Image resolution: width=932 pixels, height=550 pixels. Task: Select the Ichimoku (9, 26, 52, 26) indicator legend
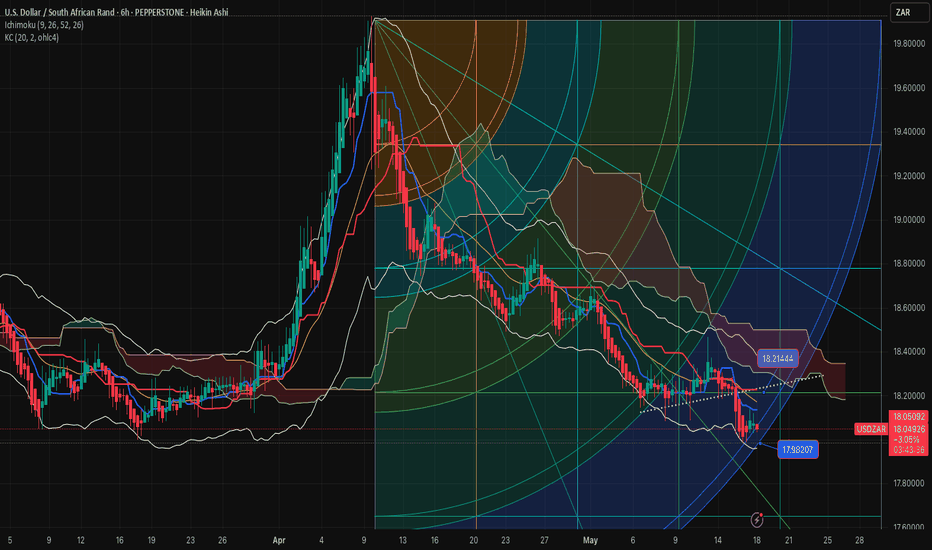tap(44, 25)
